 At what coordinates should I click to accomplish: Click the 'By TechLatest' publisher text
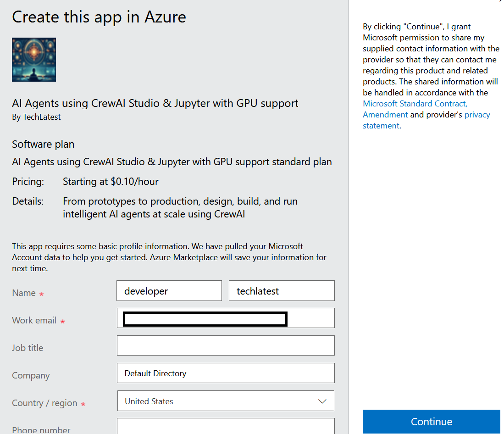tap(36, 117)
